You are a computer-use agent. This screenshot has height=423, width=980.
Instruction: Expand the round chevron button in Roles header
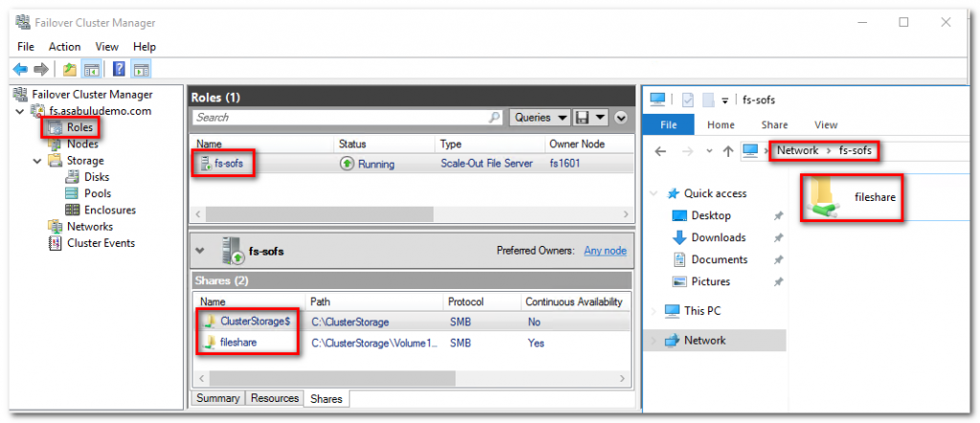click(620, 118)
